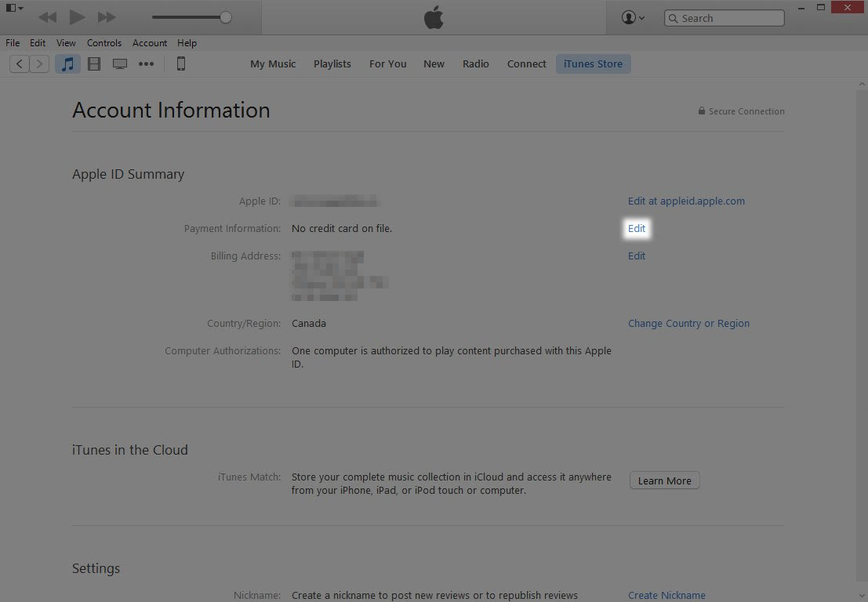Screen dimensions: 868x602
Task: Start playback with the Play button
Action: point(77,17)
